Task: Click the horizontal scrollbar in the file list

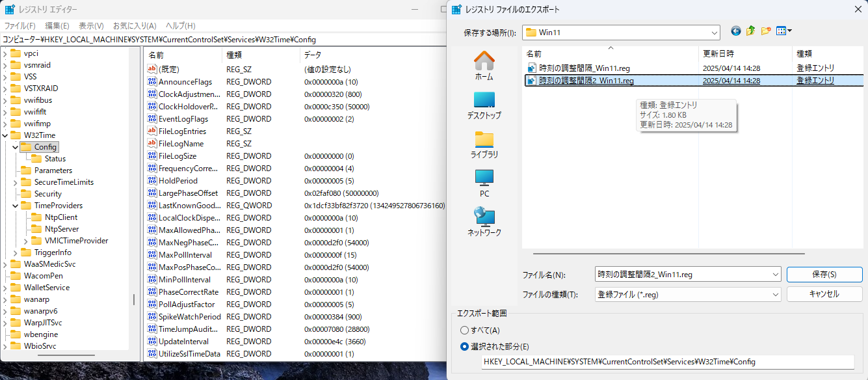Action: click(668, 254)
